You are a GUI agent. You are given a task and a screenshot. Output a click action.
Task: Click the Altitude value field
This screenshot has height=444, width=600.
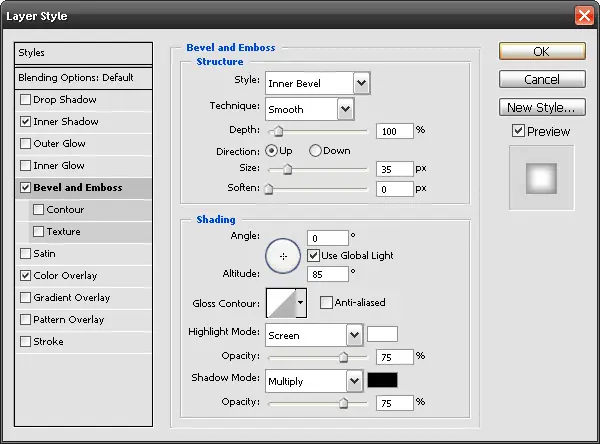[328, 274]
